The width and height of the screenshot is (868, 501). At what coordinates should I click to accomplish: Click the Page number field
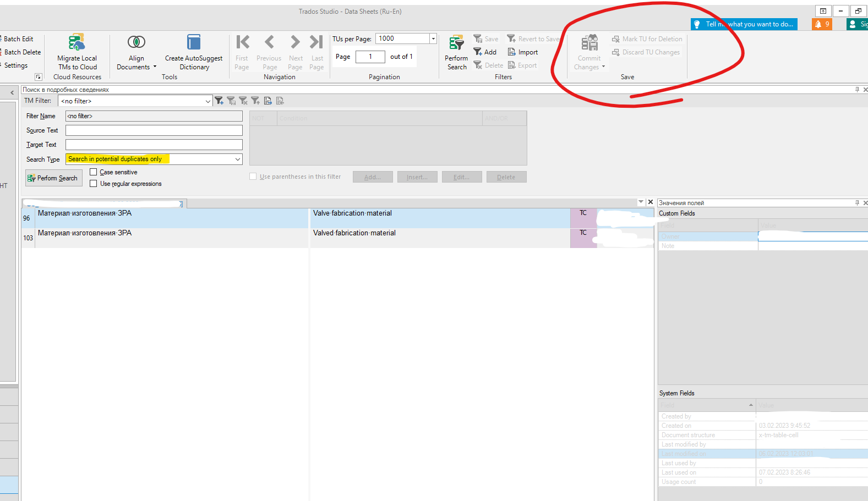point(370,57)
